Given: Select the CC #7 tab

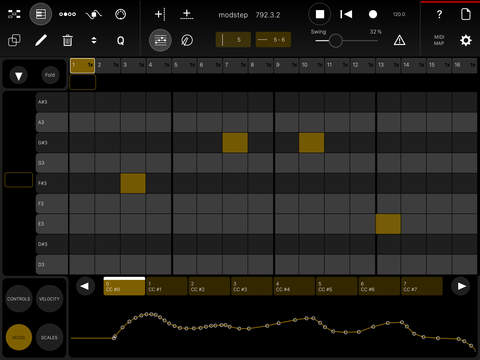Looking at the screenshot, I should [422, 286].
